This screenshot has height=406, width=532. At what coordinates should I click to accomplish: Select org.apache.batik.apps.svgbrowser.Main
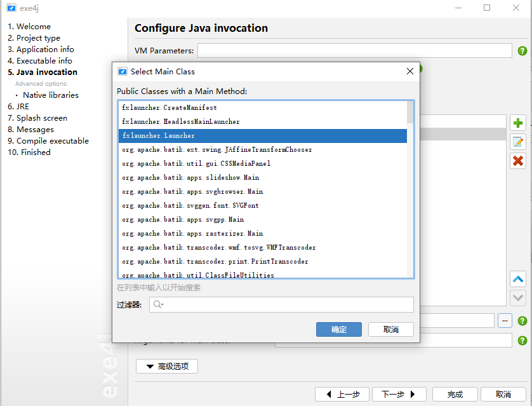pyautogui.click(x=263, y=191)
